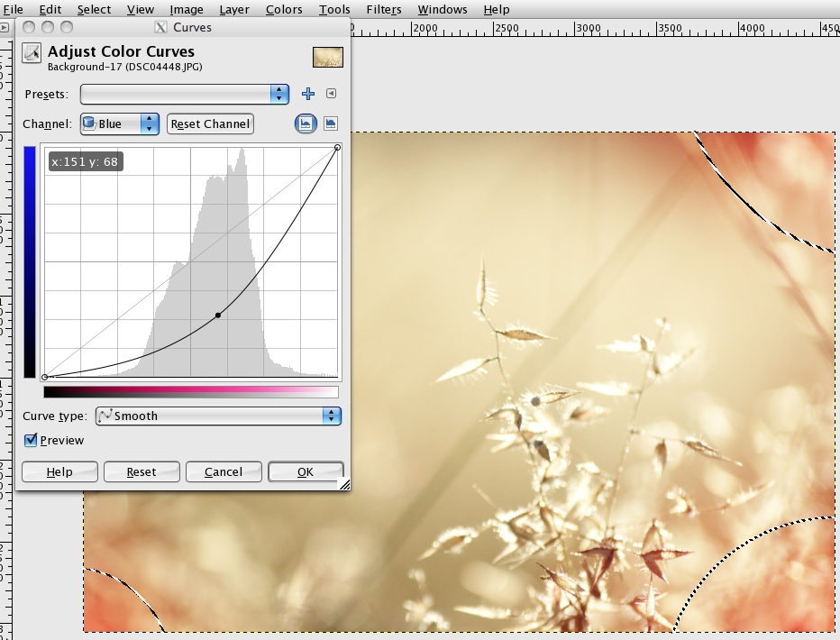
Task: Open the View menu
Action: 141,9
